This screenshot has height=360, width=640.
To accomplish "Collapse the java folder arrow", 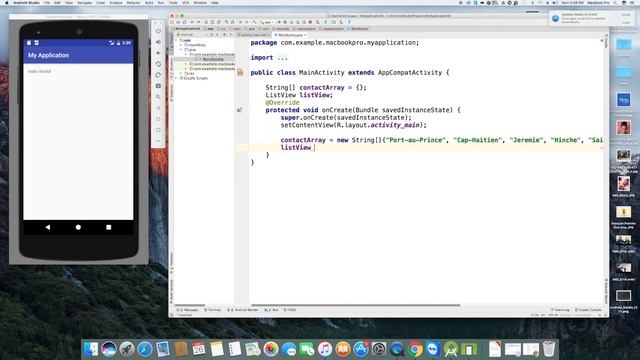I will [182, 50].
